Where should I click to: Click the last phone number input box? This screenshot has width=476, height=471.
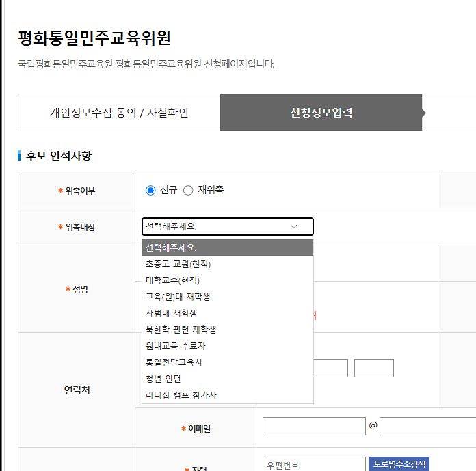[x=374, y=368]
